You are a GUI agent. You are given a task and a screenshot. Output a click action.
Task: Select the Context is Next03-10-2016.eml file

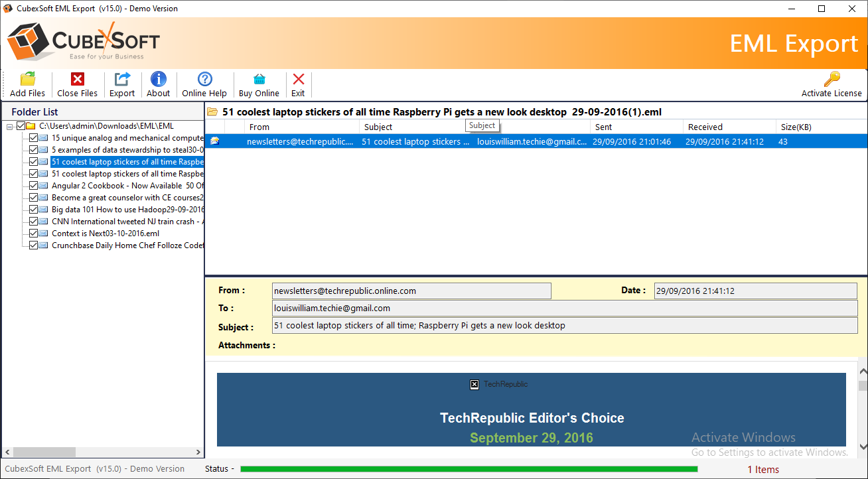106,234
